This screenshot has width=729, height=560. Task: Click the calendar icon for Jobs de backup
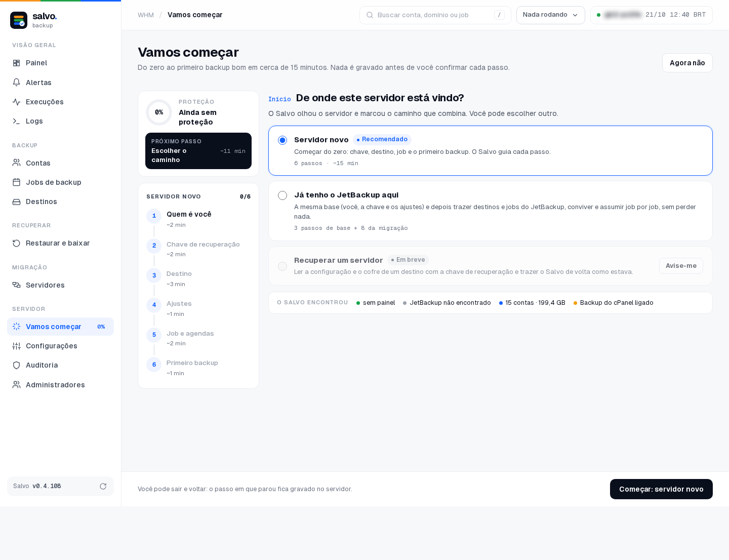(x=16, y=182)
